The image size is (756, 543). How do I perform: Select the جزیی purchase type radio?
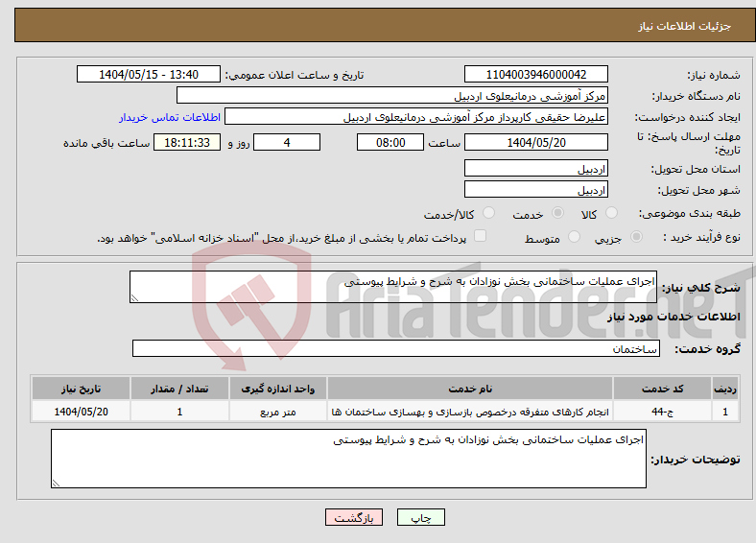(x=636, y=236)
